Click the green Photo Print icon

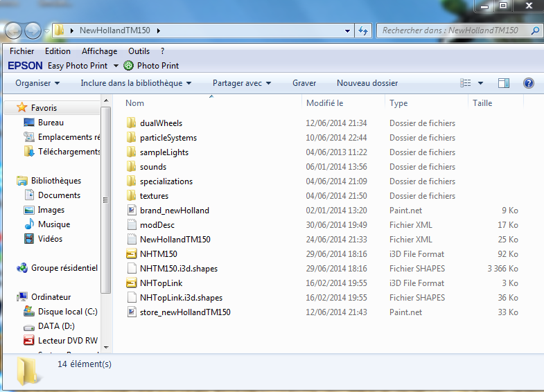click(x=128, y=66)
